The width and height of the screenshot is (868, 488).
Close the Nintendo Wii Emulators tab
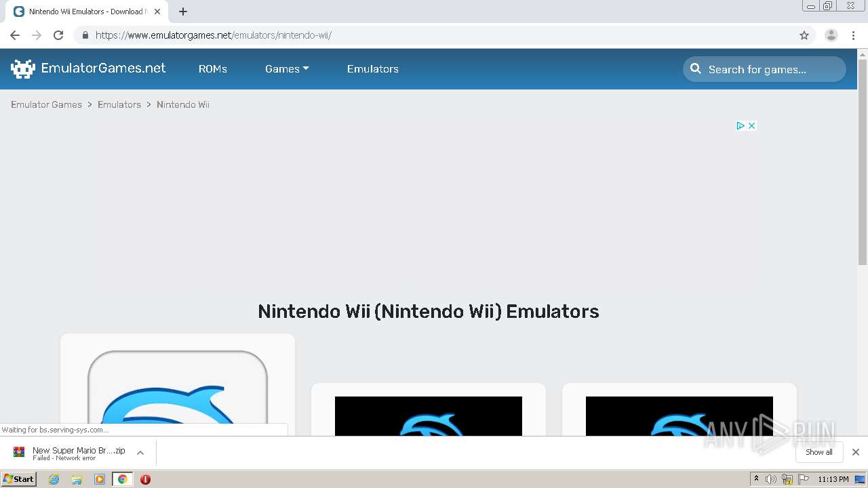coord(157,12)
